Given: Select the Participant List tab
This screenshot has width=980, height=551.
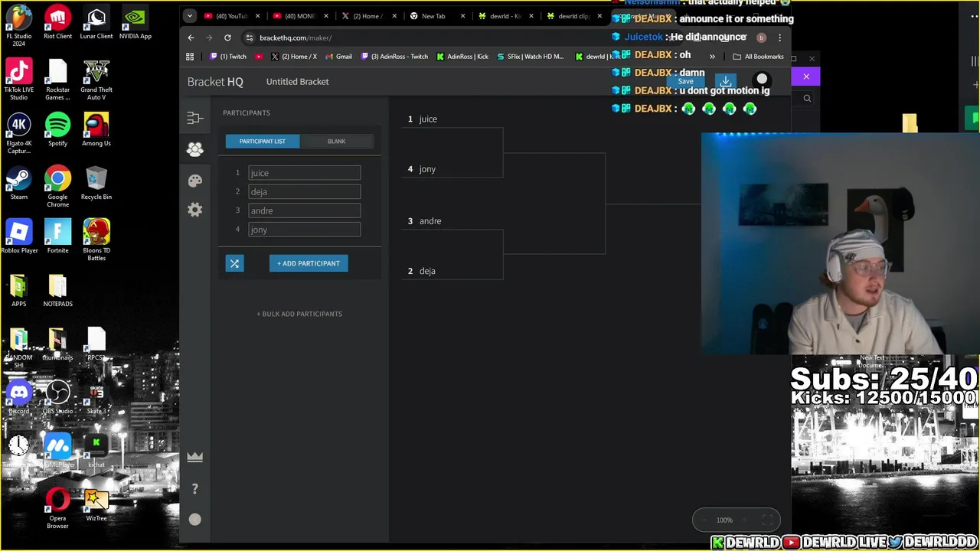Looking at the screenshot, I should 262,141.
